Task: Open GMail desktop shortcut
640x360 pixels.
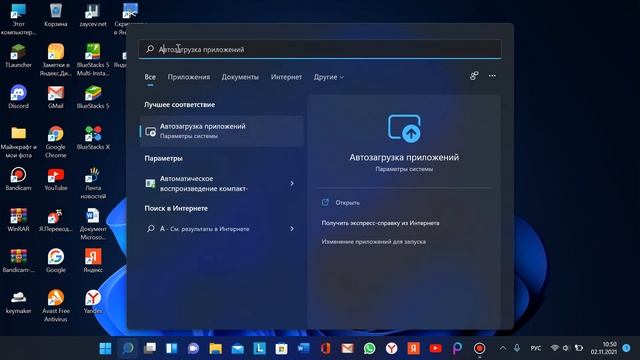Action: [56, 97]
